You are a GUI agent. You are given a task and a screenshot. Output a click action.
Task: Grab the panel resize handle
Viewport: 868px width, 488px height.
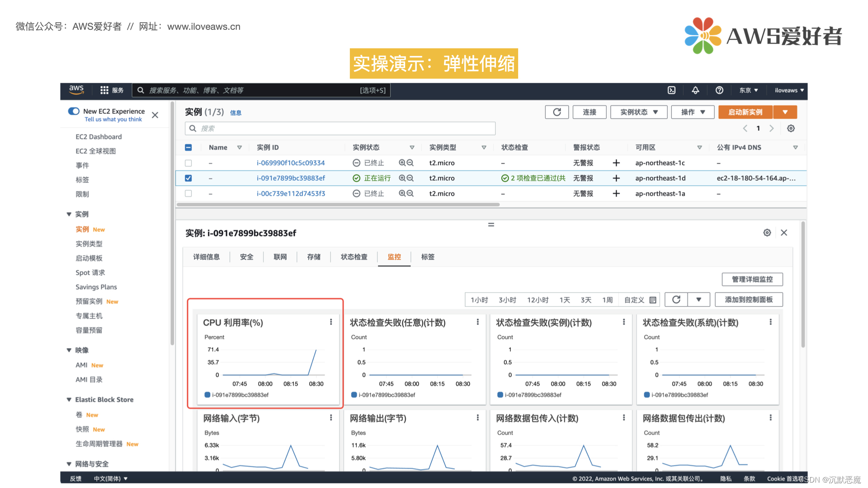[x=491, y=225]
